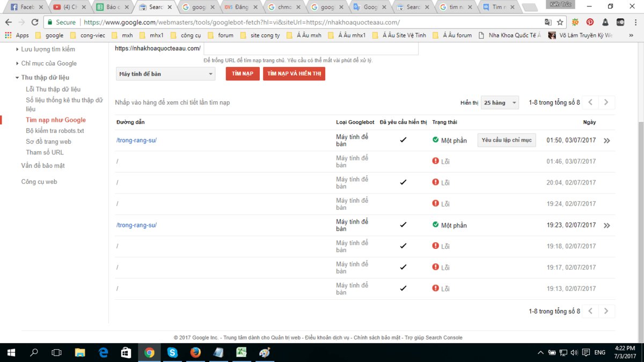The image size is (644, 362).
Task: Go to previous results page, top pager
Action: (590, 102)
